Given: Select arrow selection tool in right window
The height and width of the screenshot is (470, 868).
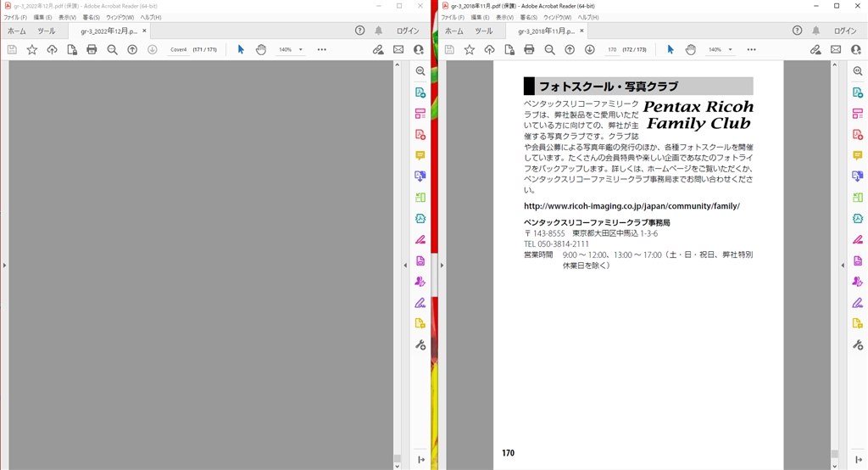Looking at the screenshot, I should pyautogui.click(x=670, y=50).
